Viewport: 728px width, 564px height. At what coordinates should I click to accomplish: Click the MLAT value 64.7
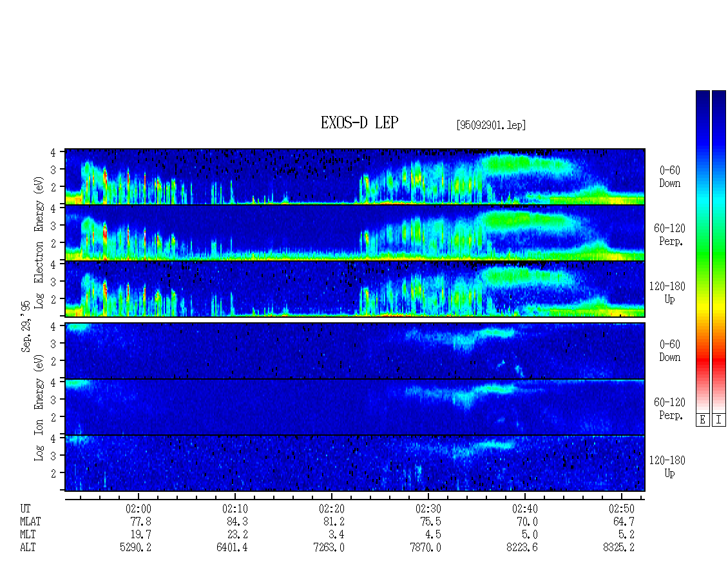pyautogui.click(x=624, y=521)
